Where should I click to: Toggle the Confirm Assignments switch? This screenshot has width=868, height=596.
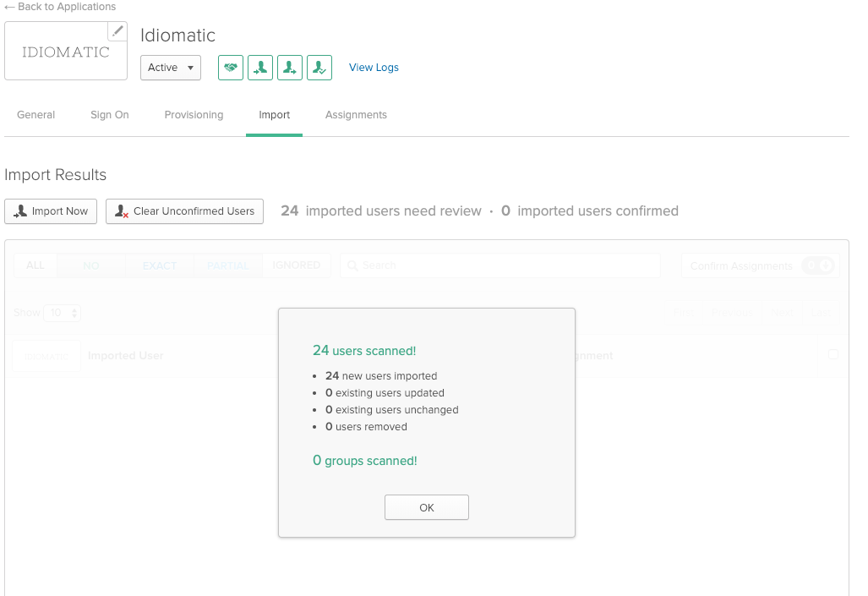[817, 265]
